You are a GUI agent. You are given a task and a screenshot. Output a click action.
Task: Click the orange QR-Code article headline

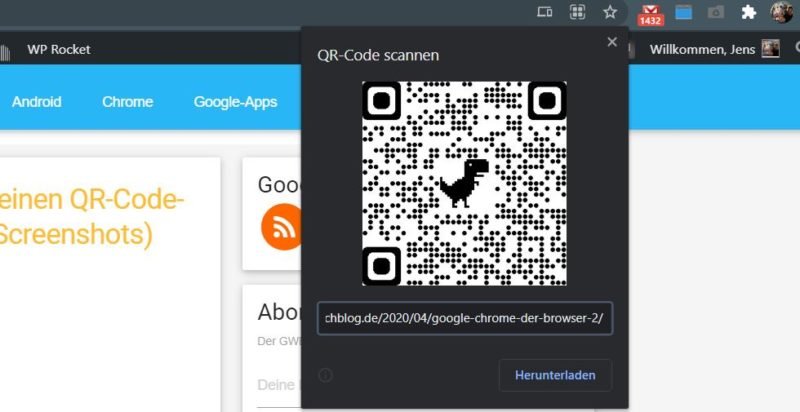pos(92,218)
